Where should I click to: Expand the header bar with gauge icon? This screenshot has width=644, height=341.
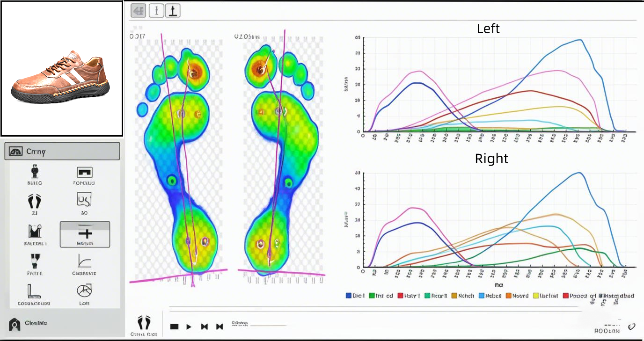point(62,152)
